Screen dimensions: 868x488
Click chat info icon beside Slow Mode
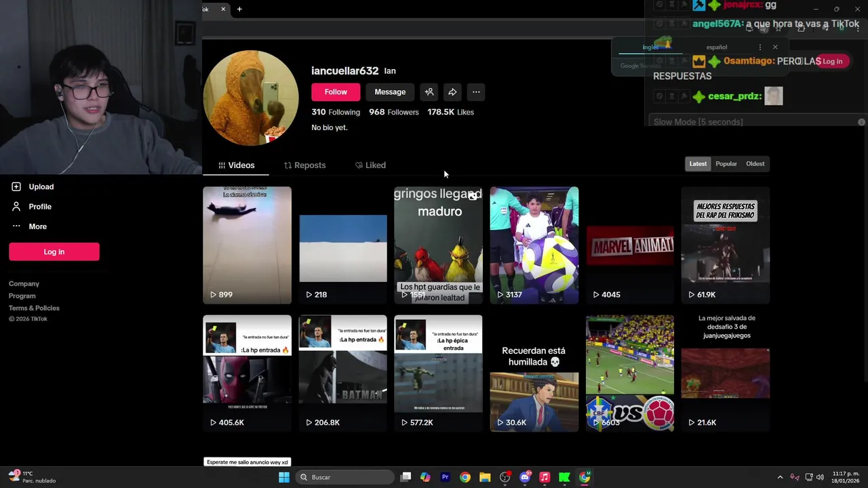pyautogui.click(x=861, y=122)
